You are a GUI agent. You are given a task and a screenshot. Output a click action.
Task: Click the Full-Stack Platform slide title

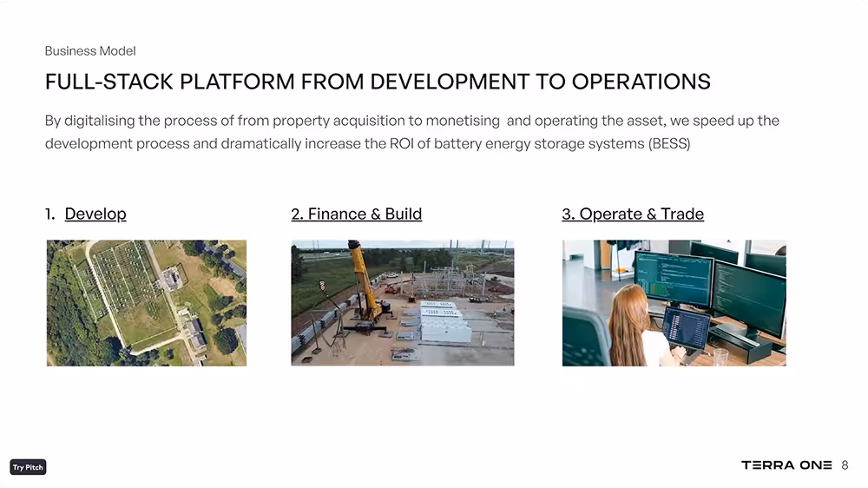pyautogui.click(x=378, y=82)
